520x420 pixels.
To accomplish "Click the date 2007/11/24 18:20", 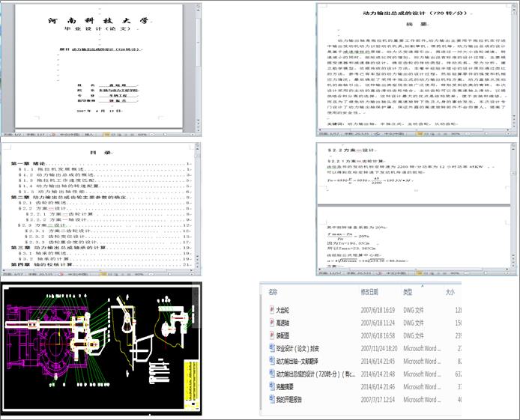I will 379,348.
